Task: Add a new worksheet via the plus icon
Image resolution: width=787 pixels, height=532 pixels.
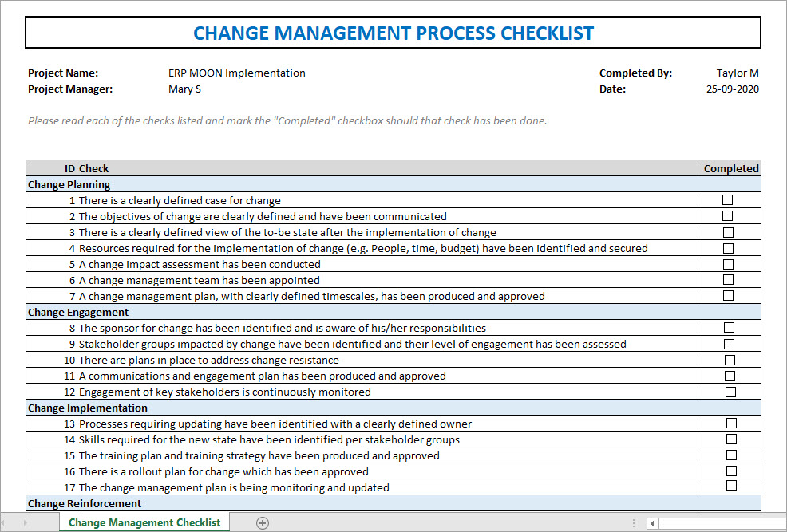Action: (x=261, y=522)
